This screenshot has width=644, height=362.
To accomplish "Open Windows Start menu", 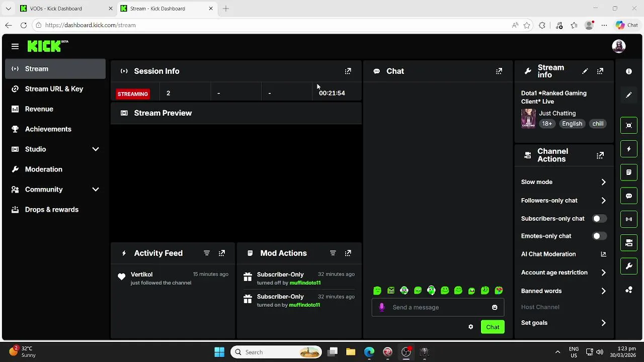I will [x=219, y=352].
